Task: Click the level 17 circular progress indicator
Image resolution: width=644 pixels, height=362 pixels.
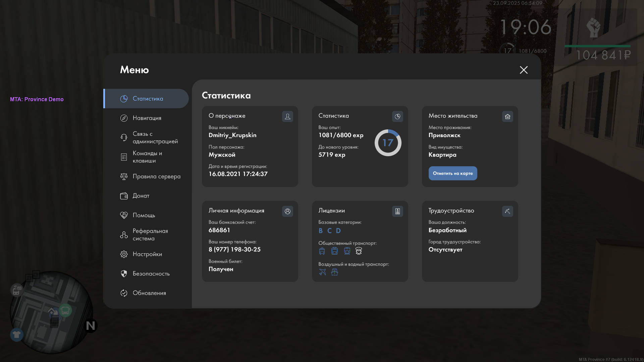Action: [x=388, y=143]
